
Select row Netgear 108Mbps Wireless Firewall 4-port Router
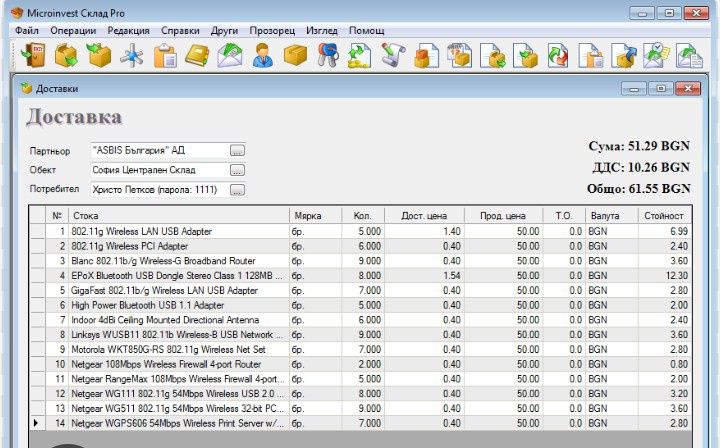[x=360, y=364]
